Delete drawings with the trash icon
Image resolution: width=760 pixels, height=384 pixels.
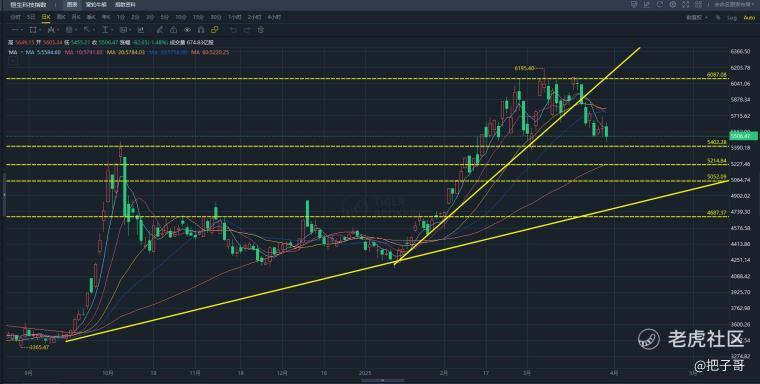[x=261, y=30]
